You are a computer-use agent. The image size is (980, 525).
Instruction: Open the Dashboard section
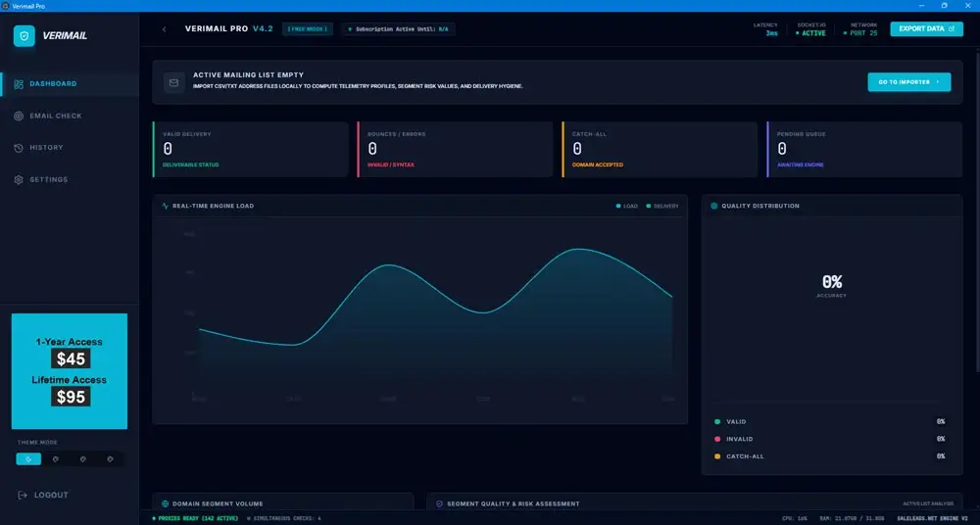70,84
